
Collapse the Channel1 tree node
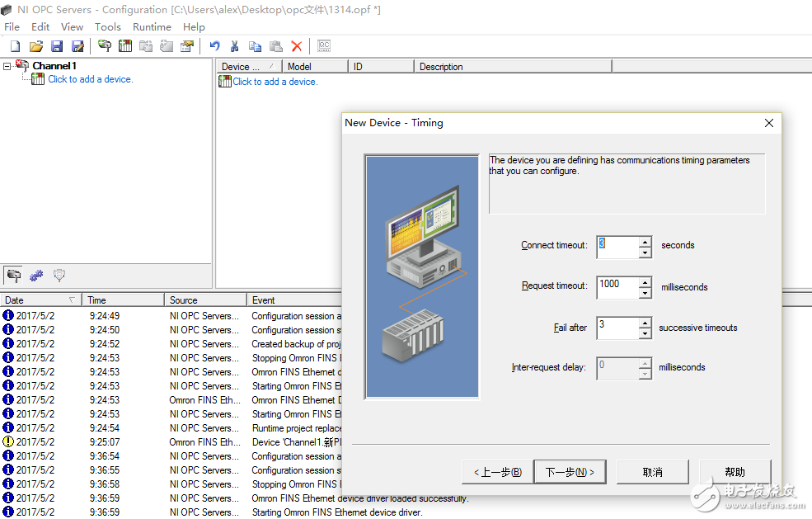pos(7,66)
